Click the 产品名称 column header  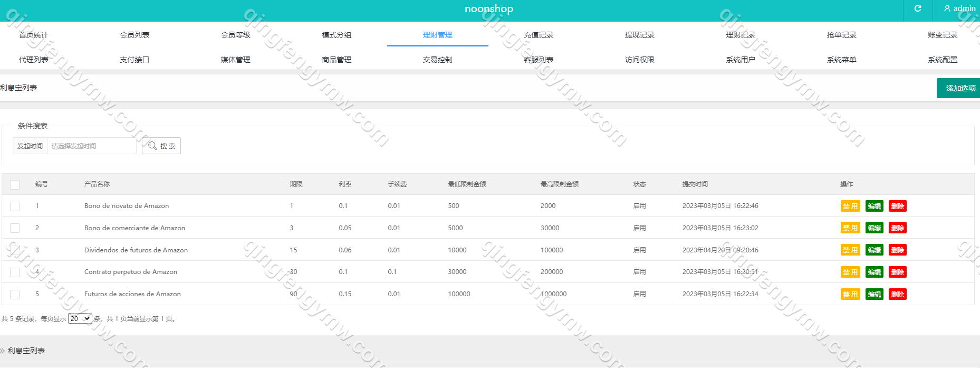tap(97, 184)
